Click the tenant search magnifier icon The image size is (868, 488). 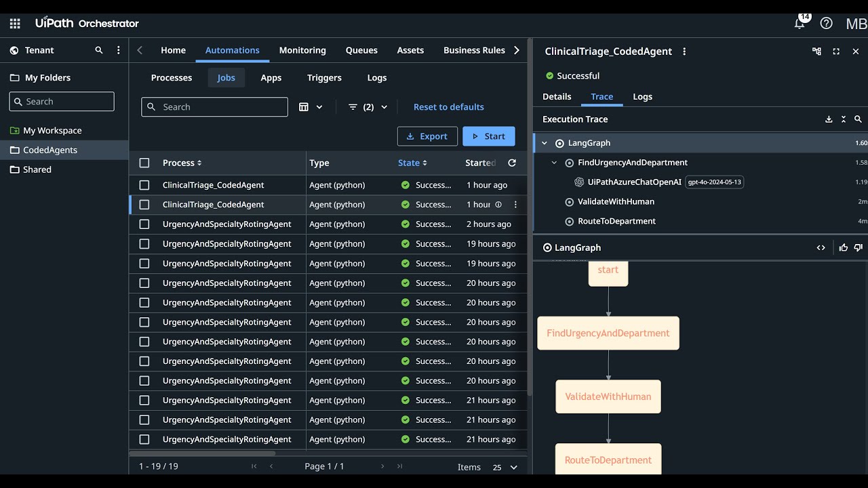click(99, 50)
